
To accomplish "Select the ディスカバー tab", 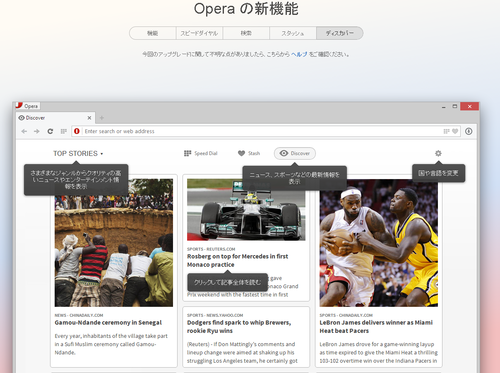I will click(x=340, y=33).
